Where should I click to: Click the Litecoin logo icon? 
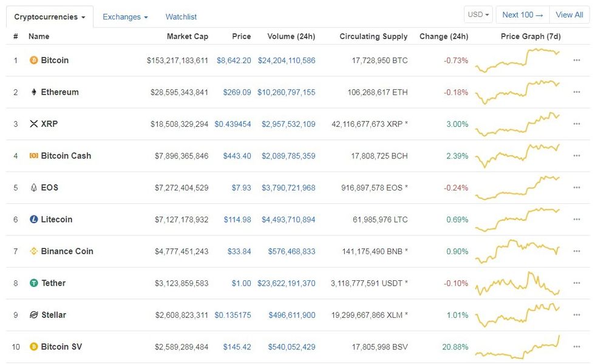[x=34, y=220]
